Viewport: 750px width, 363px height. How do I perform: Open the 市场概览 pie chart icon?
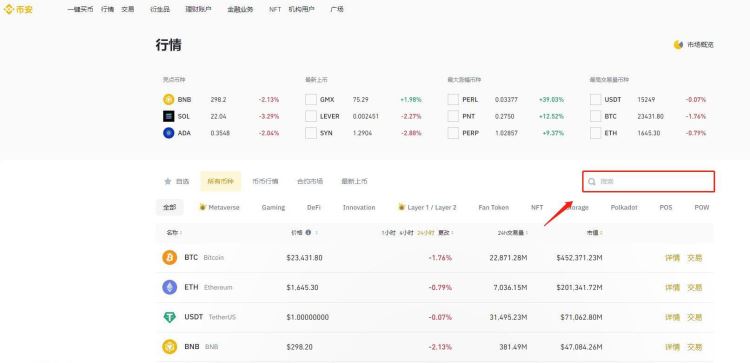coord(678,44)
